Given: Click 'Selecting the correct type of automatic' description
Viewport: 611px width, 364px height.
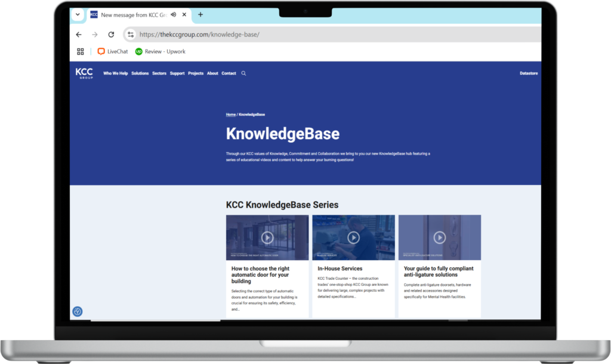Looking at the screenshot, I should point(264,300).
